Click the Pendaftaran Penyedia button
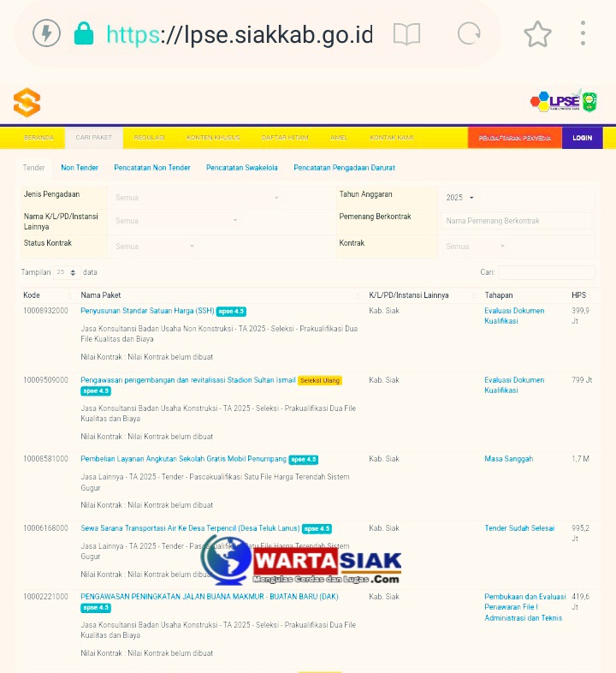Screen dimensions: 616x673 pyautogui.click(x=514, y=138)
